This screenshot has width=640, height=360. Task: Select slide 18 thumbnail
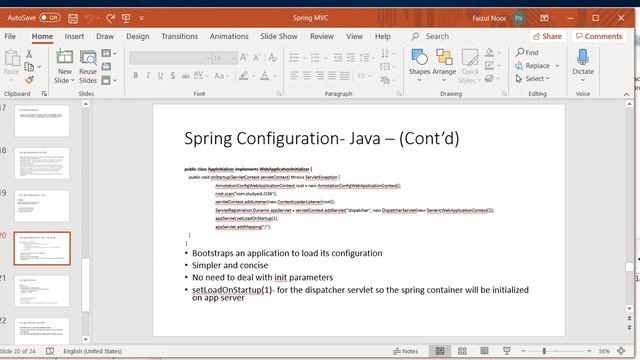(x=42, y=163)
